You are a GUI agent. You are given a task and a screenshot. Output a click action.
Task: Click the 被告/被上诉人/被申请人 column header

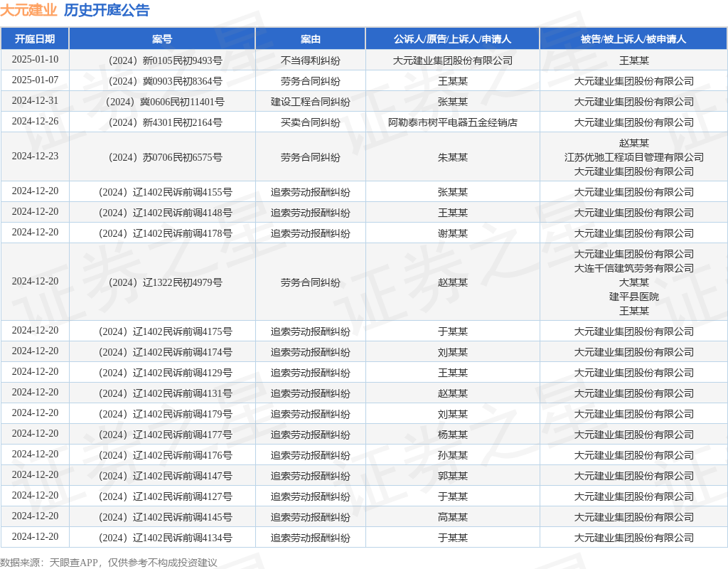tap(633, 39)
